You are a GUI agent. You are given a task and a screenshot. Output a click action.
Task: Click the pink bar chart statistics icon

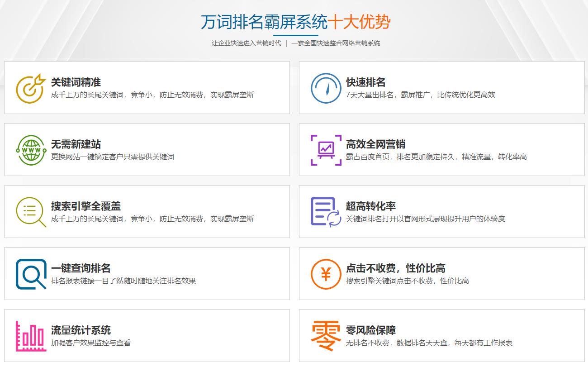[31, 336]
